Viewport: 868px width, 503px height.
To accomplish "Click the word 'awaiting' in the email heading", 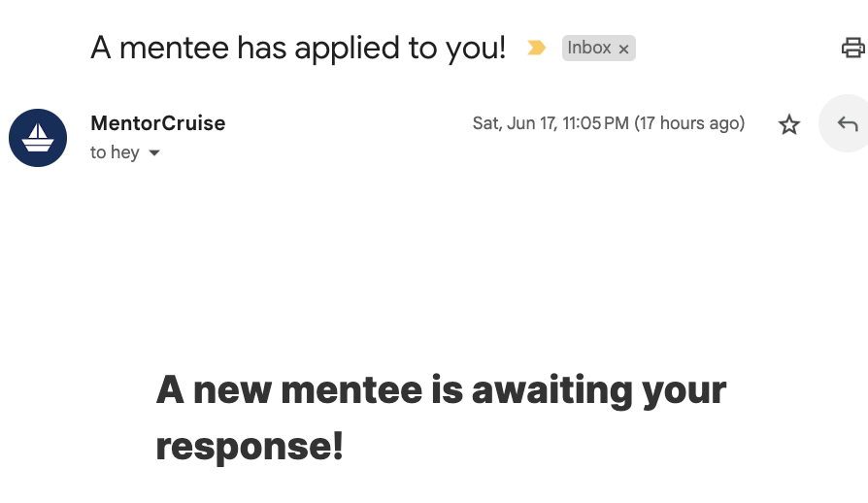I will pyautogui.click(x=551, y=390).
